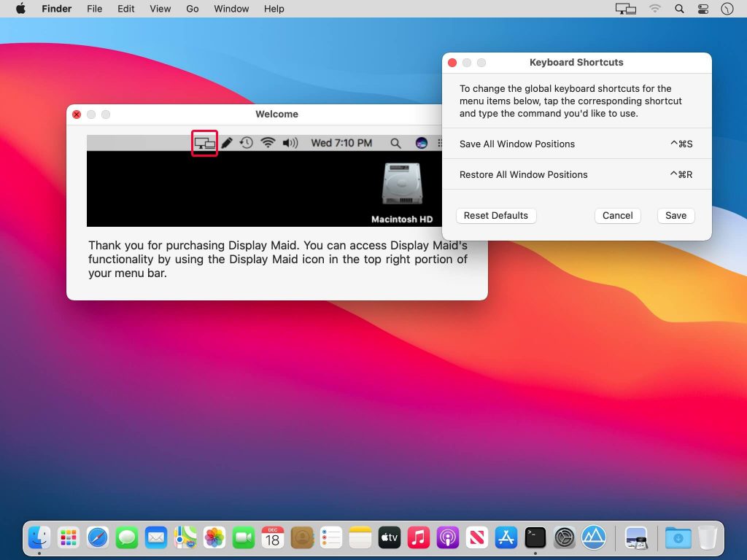Open Control Center from menu bar
747x560 pixels.
click(x=703, y=9)
